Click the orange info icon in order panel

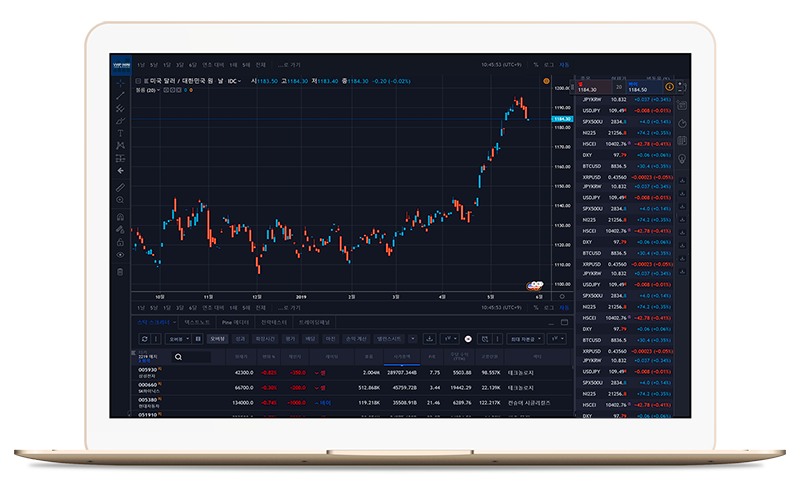[x=669, y=87]
